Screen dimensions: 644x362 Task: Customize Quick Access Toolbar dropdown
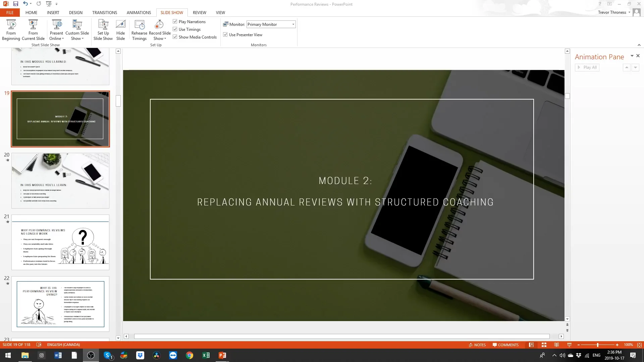pos(56,4)
